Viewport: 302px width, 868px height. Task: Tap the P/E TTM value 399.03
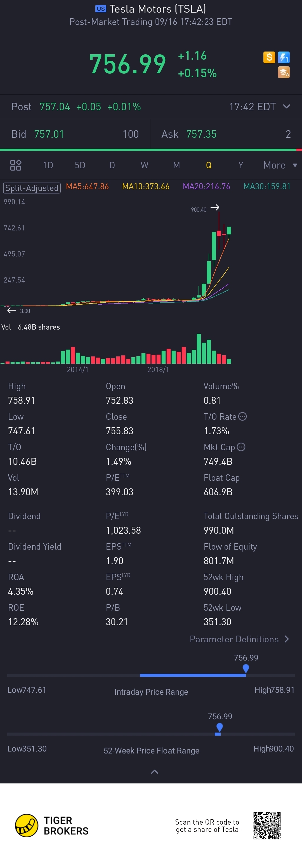pos(119,492)
